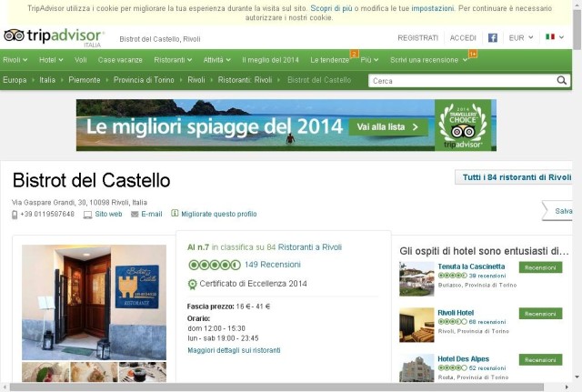The image size is (582, 392).
Task: Click Recensioni button for Tenuta la Cascinetta
Action: [540, 267]
